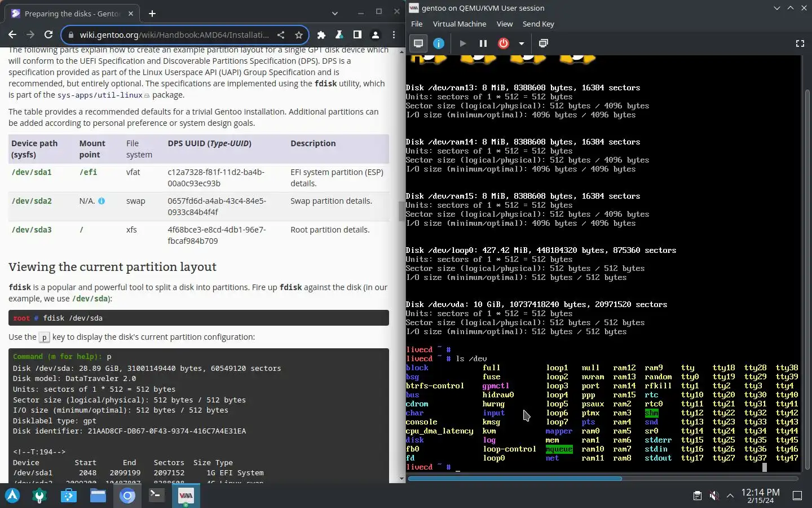View site information lock icon

click(x=71, y=35)
